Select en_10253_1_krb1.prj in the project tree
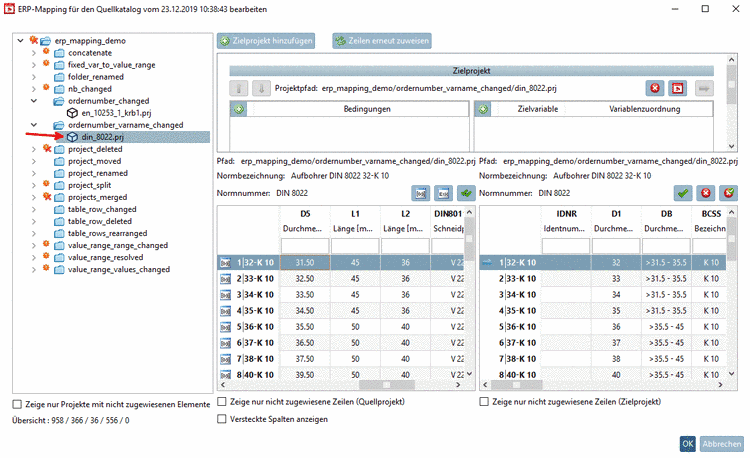Viewport: 750px width, 458px height. tap(115, 113)
